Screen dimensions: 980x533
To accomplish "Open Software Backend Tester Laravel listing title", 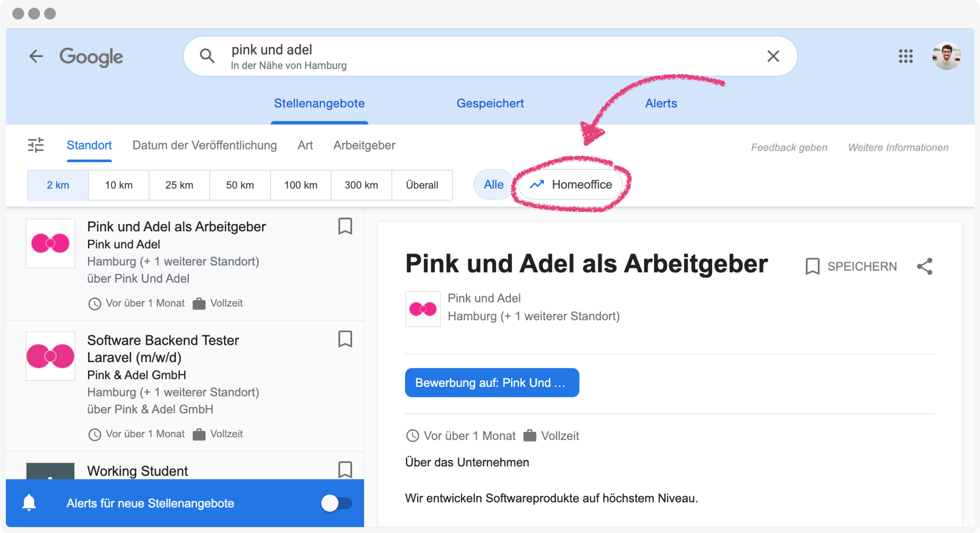I will (x=163, y=349).
